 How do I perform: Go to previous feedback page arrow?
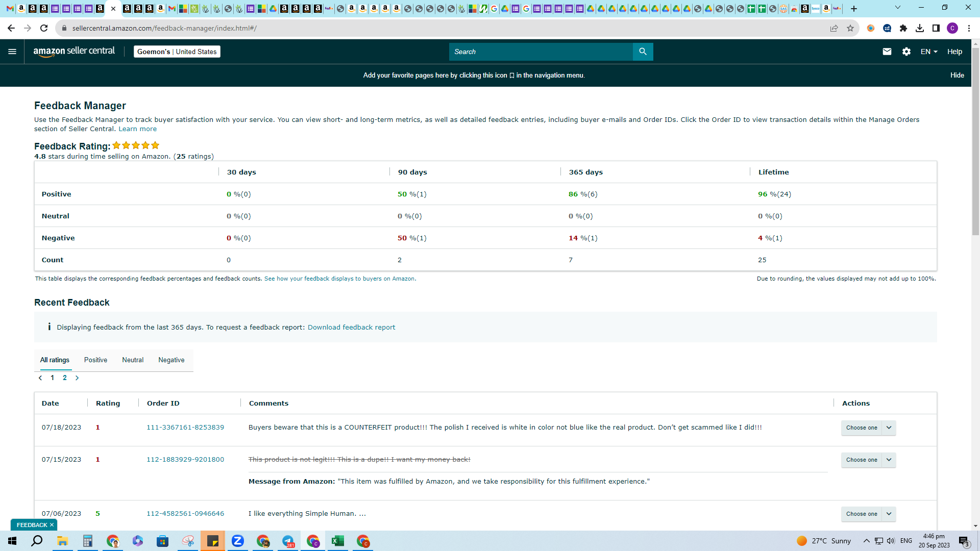40,378
